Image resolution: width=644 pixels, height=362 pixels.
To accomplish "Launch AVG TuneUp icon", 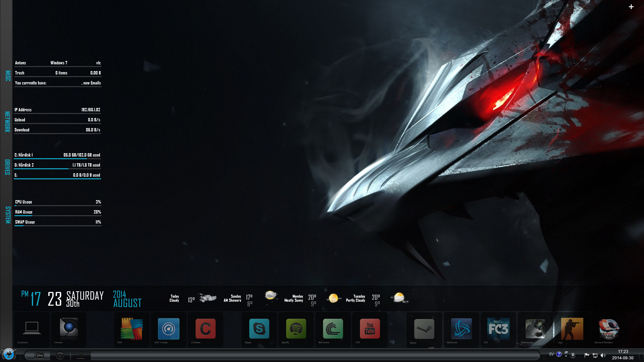I will pos(168,329).
